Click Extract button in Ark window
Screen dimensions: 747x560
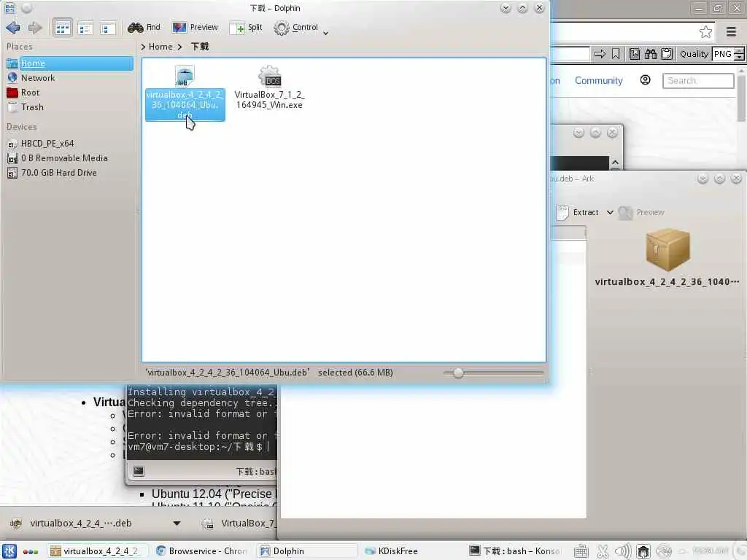click(578, 212)
